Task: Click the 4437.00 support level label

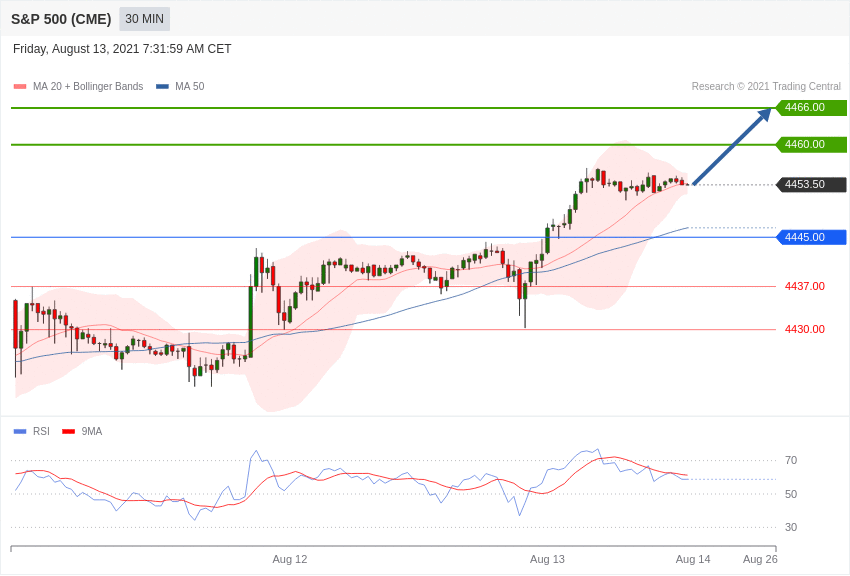Action: 804,286
